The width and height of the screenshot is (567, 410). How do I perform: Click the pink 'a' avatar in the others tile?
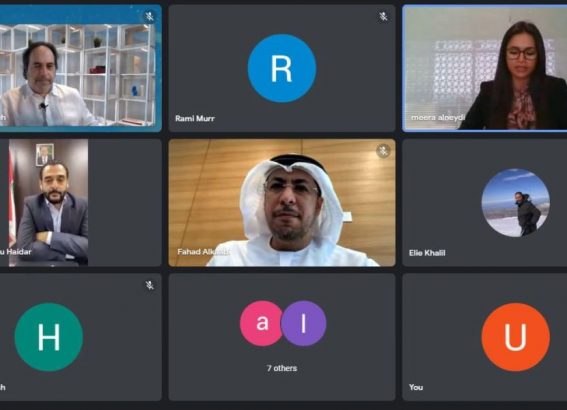pos(261,323)
